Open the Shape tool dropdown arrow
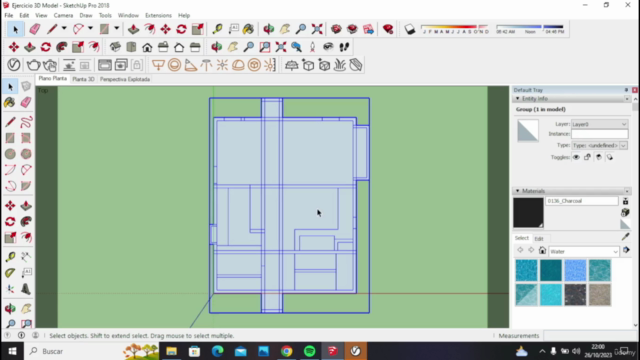The height and width of the screenshot is (360, 640). coord(116,29)
